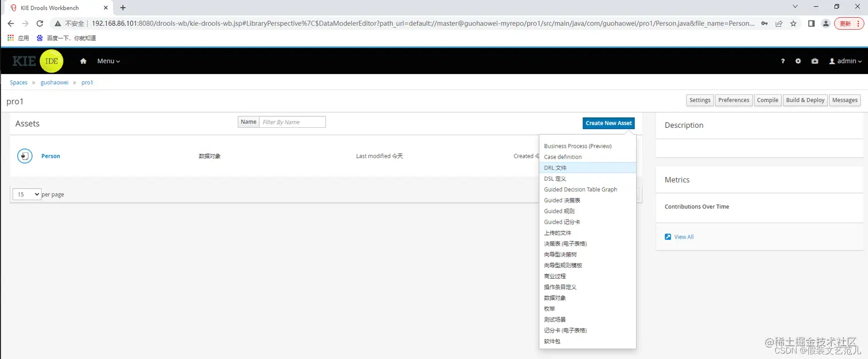
Task: Open the browser side panel icon
Action: [x=811, y=24]
